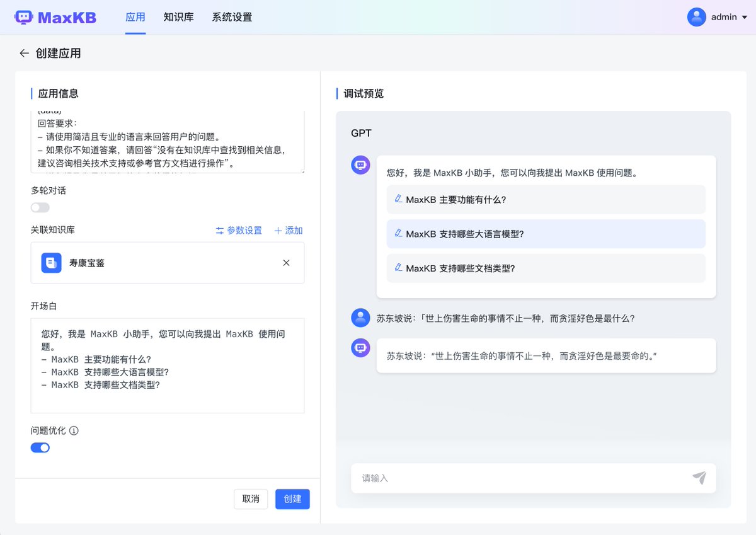Click the greeting text 您好，我是 MaxKB 小助手 in the chat
The height and width of the screenshot is (535, 756).
[x=512, y=173]
